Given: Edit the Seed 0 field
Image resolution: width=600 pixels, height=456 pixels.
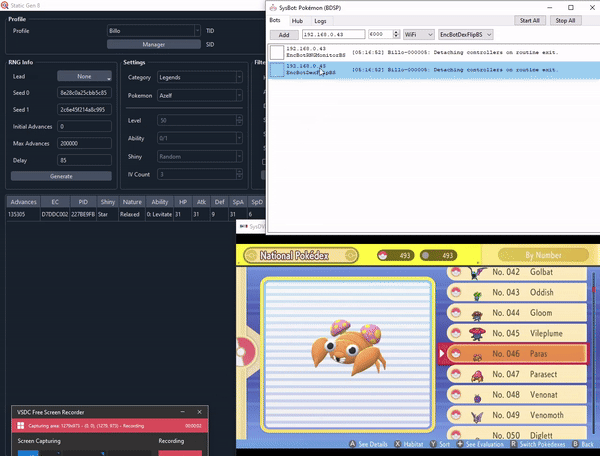Looking at the screenshot, I should [x=84, y=93].
